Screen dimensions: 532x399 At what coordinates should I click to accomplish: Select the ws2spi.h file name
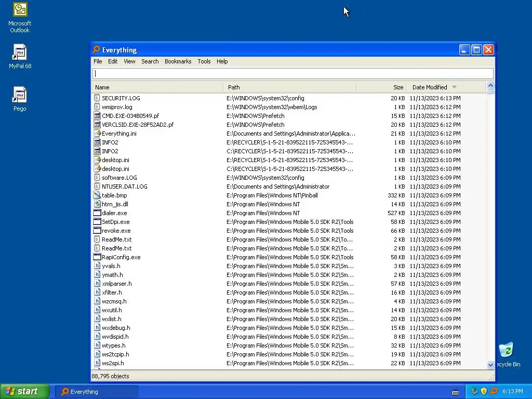[x=113, y=363]
